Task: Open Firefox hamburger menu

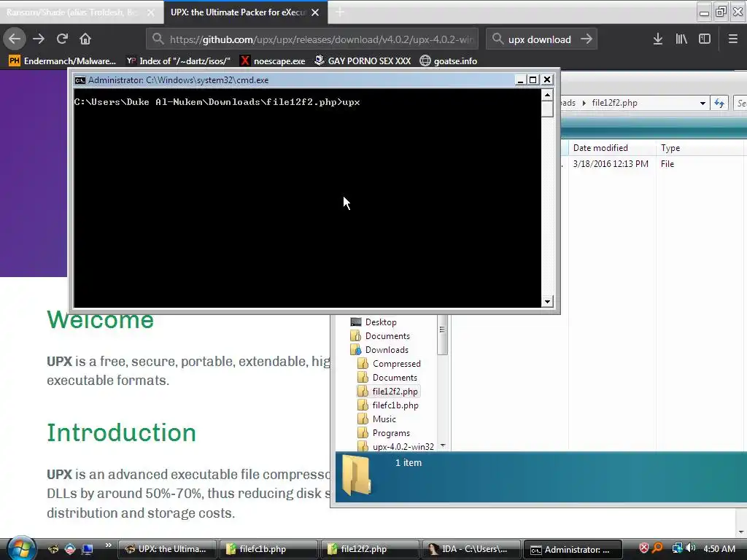Action: pyautogui.click(x=732, y=39)
